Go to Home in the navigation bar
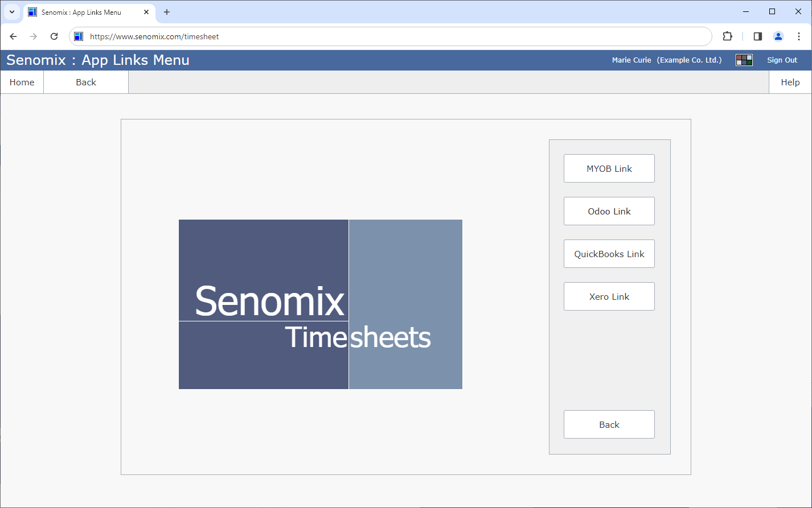This screenshot has height=508, width=812. (22, 82)
